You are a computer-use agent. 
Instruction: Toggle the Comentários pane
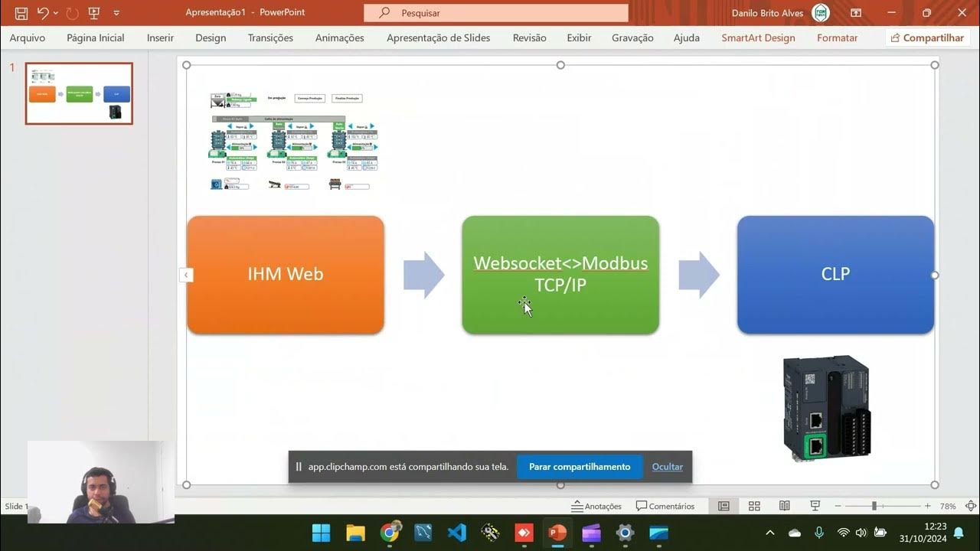tap(665, 506)
